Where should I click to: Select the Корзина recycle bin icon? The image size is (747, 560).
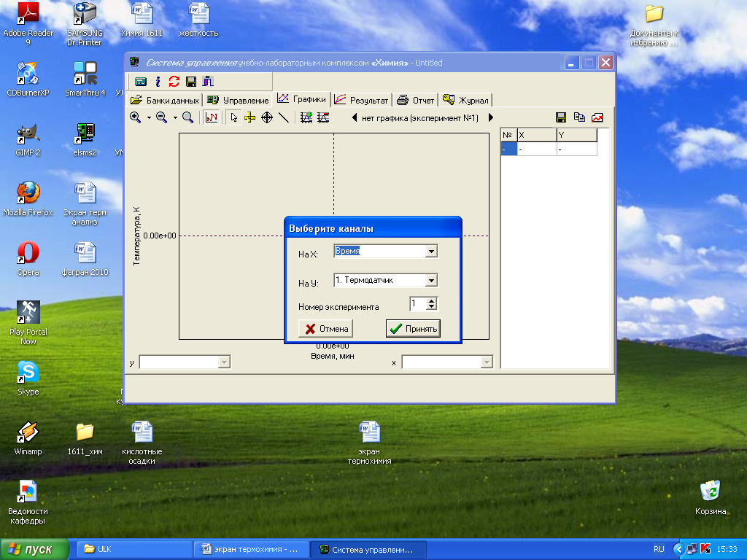click(x=711, y=497)
